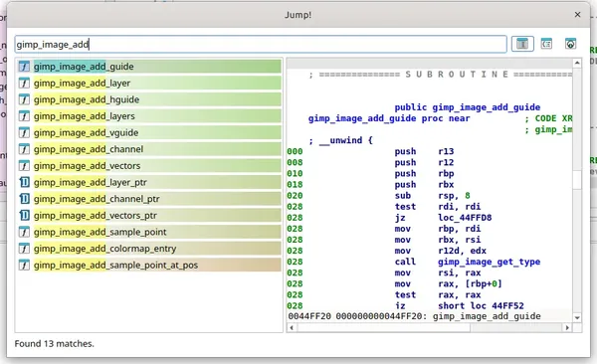Pick the gimp_image_add_vectors entry

(x=149, y=166)
